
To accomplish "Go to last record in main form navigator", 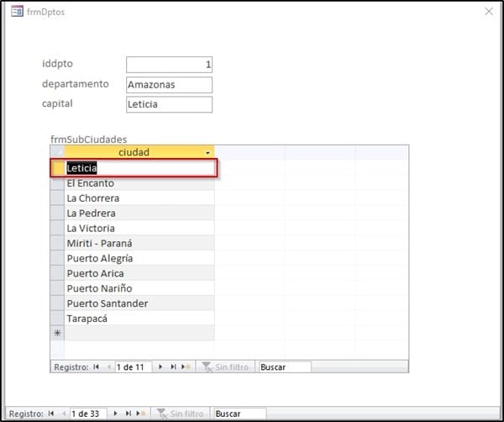I will (x=129, y=414).
